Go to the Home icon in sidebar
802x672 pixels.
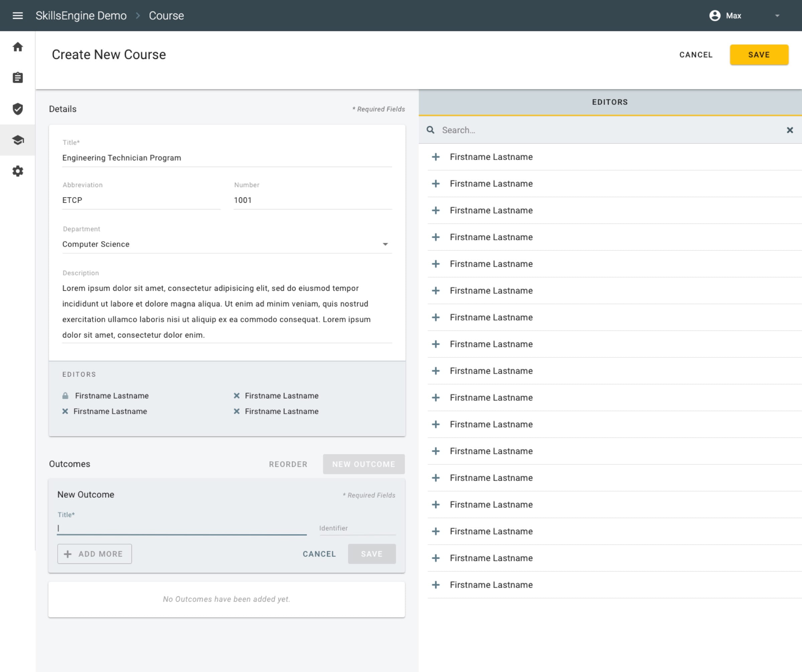[x=18, y=47]
